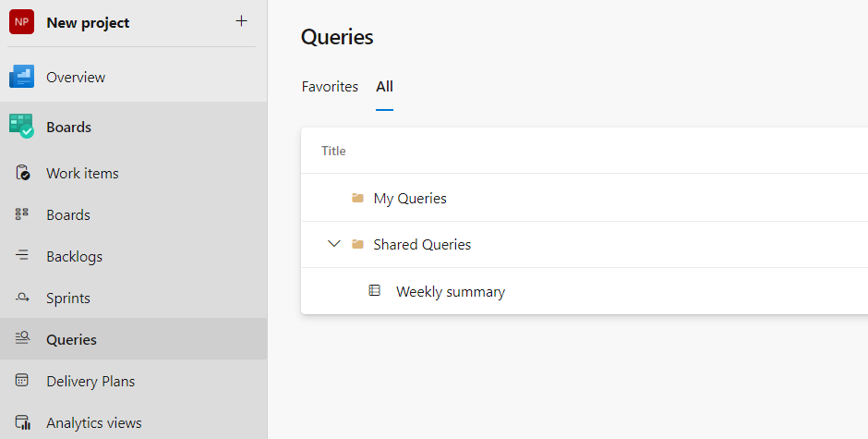The width and height of the screenshot is (868, 439).
Task: Collapse the Shared Queries folder chevron
Action: 334,244
